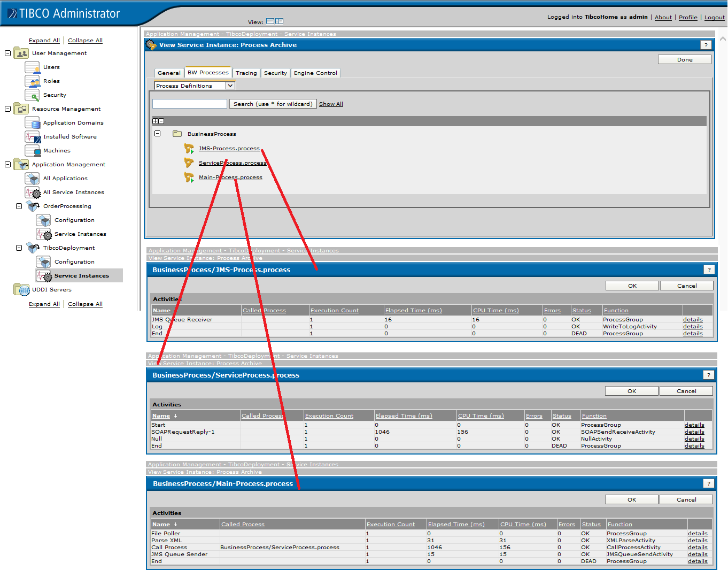Collapse the Application Management tree branch

(x=7, y=164)
